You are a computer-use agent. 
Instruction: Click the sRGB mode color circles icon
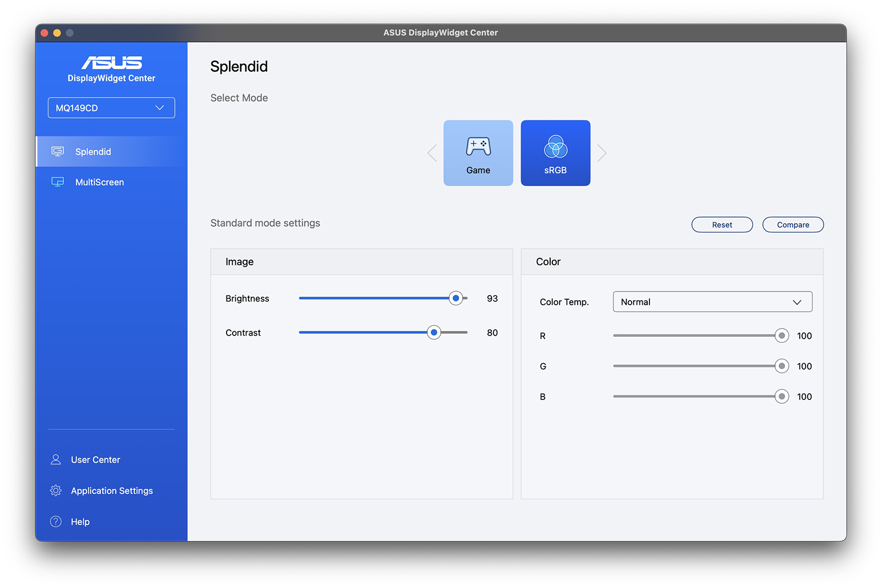[x=556, y=147]
